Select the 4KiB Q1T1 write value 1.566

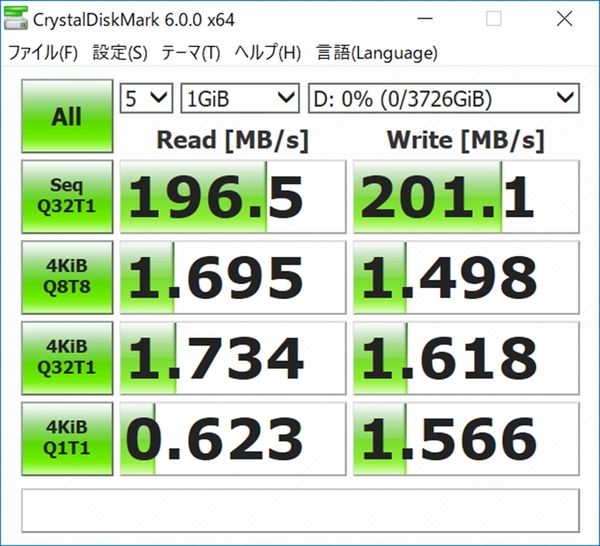[466, 438]
